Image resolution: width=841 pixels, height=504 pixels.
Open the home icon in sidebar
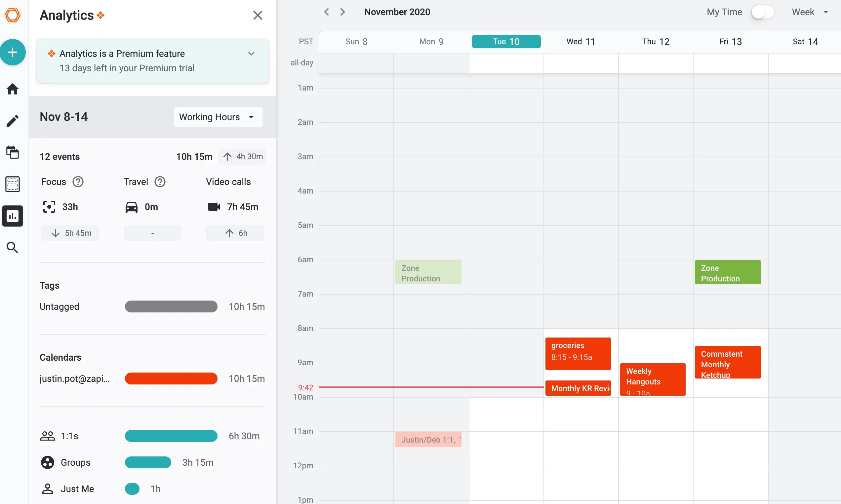(x=13, y=89)
